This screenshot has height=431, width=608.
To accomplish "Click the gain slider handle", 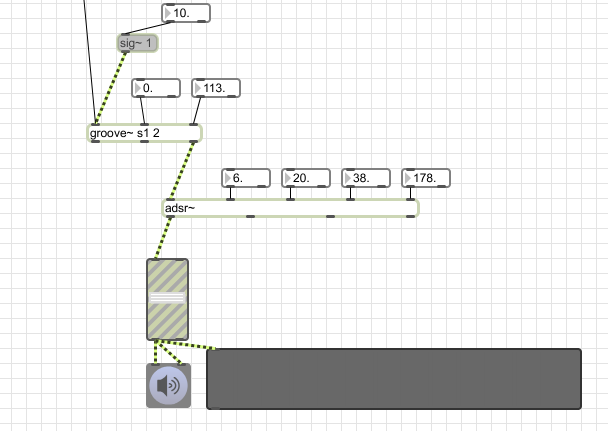I will click(168, 297).
